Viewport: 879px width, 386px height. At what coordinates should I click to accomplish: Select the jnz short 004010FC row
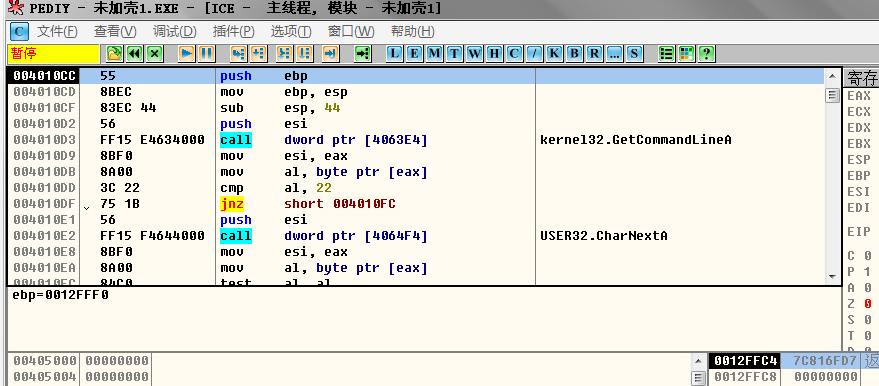[416, 204]
